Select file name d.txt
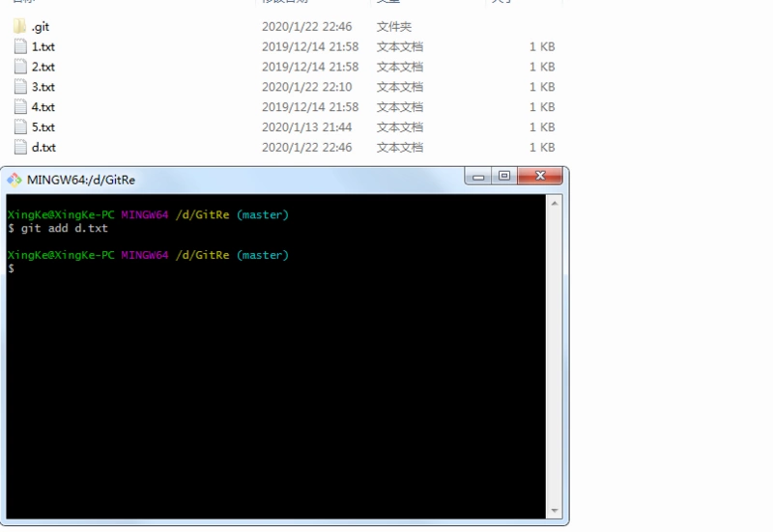Viewport: 773px width, 532px height. (43, 148)
